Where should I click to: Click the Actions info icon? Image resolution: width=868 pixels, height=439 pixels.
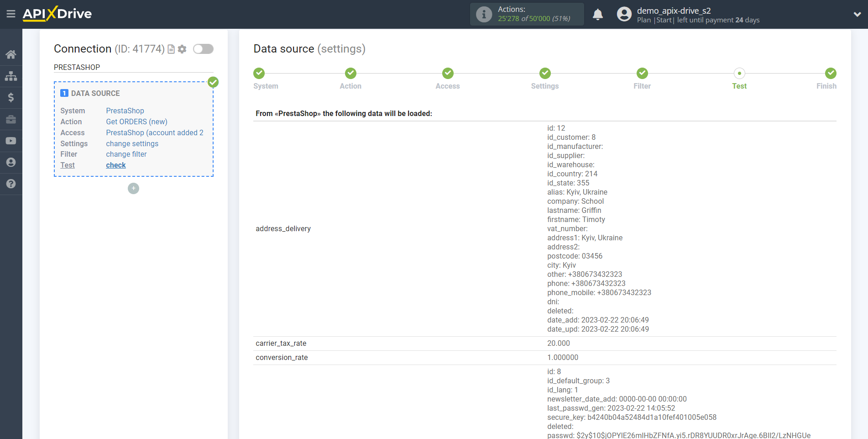pyautogui.click(x=484, y=14)
